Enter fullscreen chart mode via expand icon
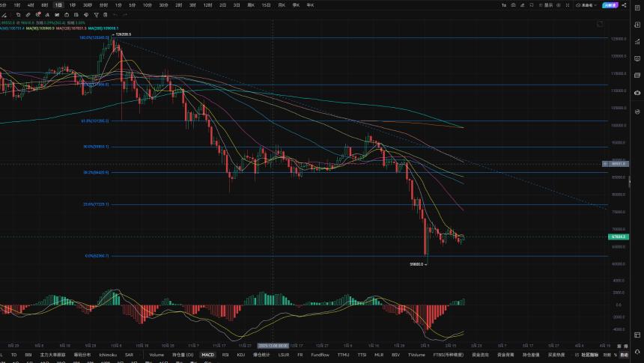 [x=567, y=5]
